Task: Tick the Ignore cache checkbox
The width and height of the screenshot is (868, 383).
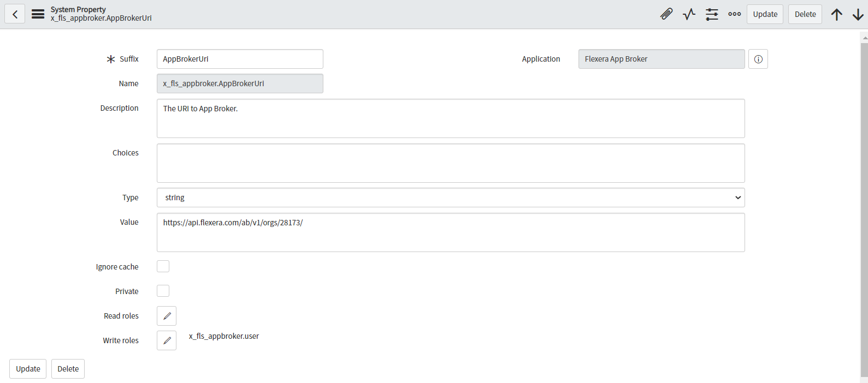Action: tap(163, 266)
